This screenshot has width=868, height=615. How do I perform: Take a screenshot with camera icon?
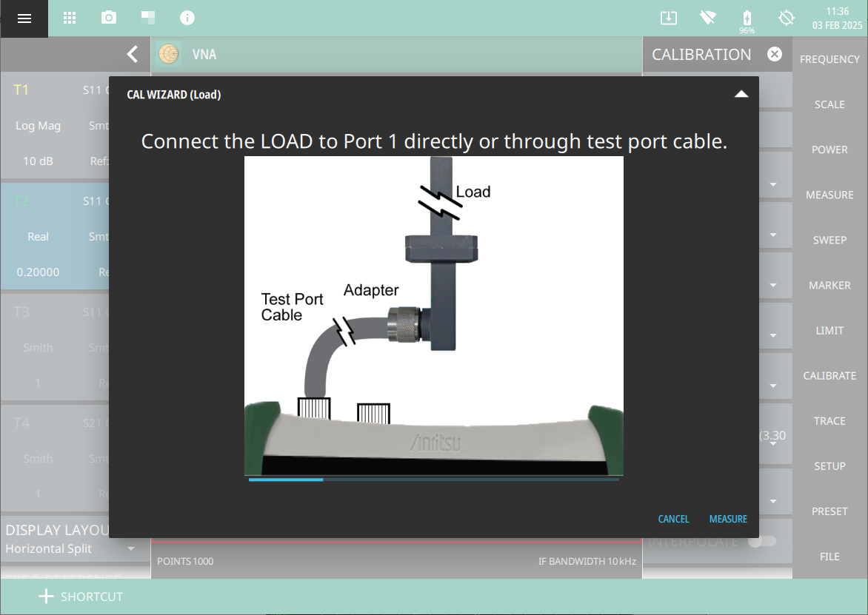[x=109, y=18]
